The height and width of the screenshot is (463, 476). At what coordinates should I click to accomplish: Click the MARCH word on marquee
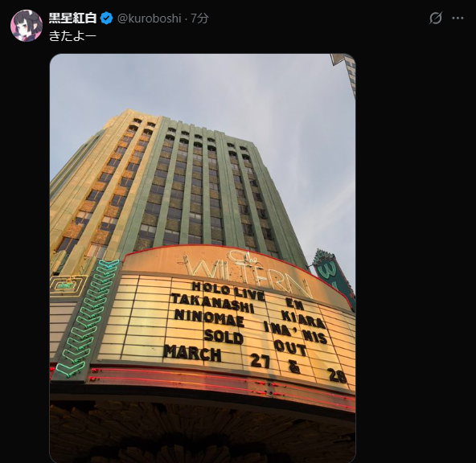[192, 353]
